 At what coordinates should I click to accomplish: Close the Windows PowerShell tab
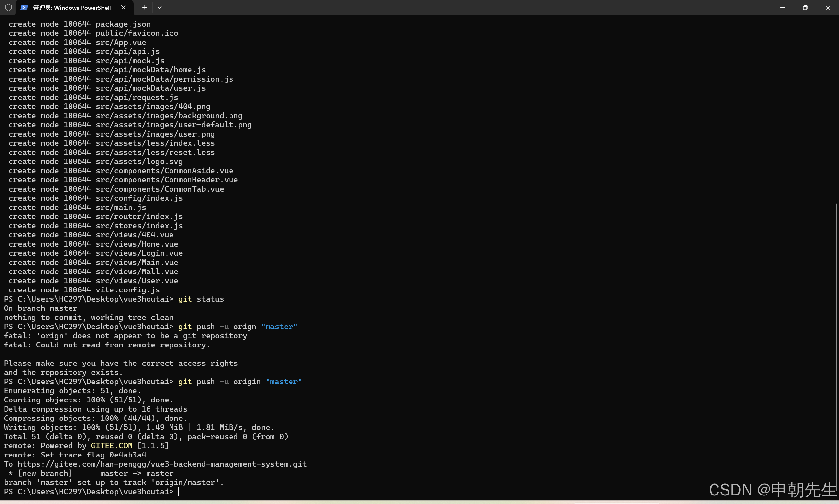pyautogui.click(x=123, y=8)
